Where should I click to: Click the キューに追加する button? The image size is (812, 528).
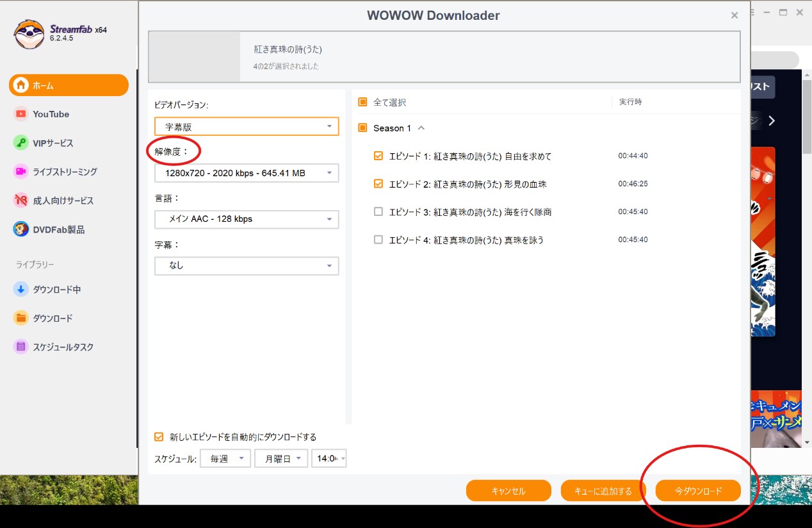[x=603, y=491]
